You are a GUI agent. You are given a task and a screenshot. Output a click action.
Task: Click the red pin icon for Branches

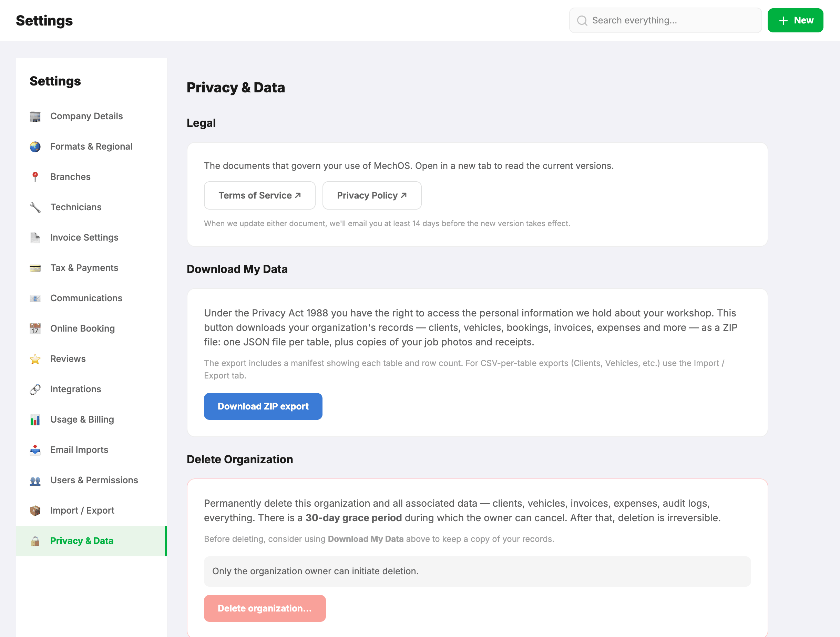(35, 177)
